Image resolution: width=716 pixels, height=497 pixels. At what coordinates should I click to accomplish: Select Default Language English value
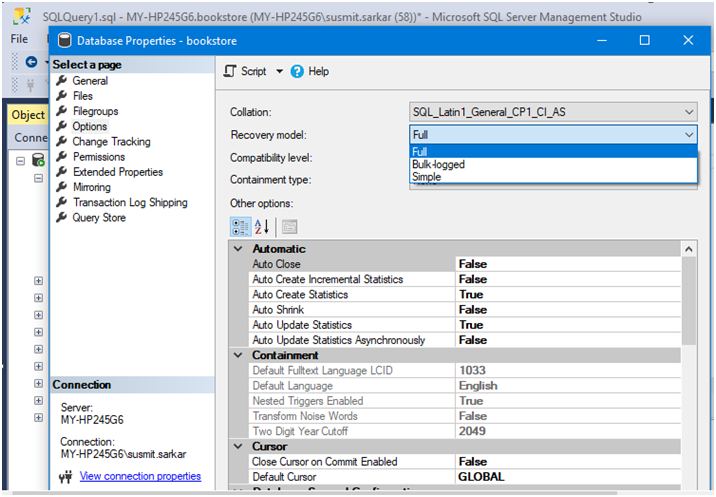point(568,386)
